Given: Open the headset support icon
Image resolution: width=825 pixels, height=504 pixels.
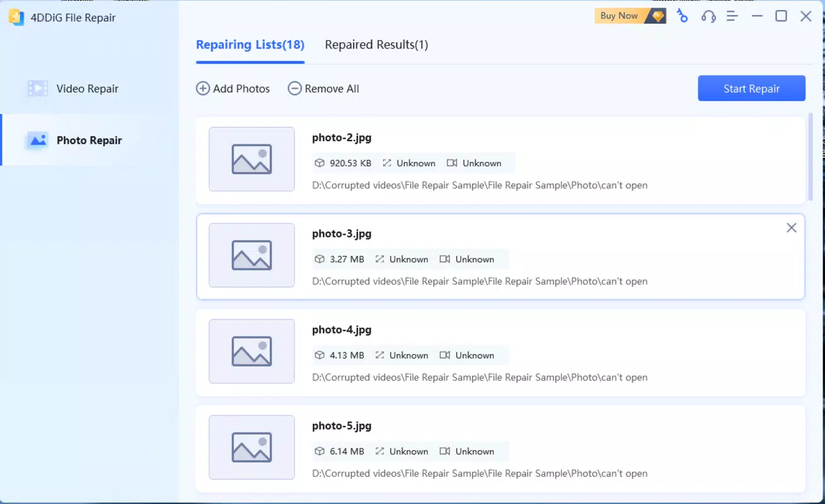Looking at the screenshot, I should pos(708,16).
